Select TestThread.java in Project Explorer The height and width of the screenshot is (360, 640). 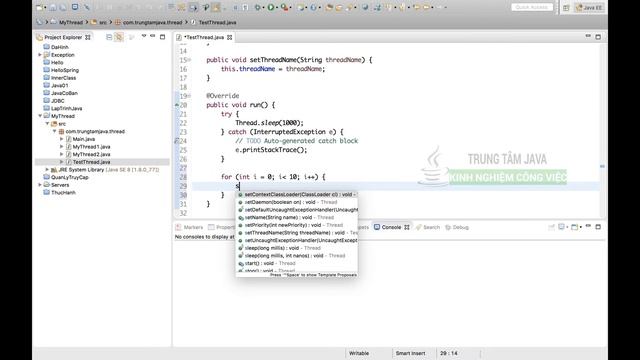[x=91, y=162]
